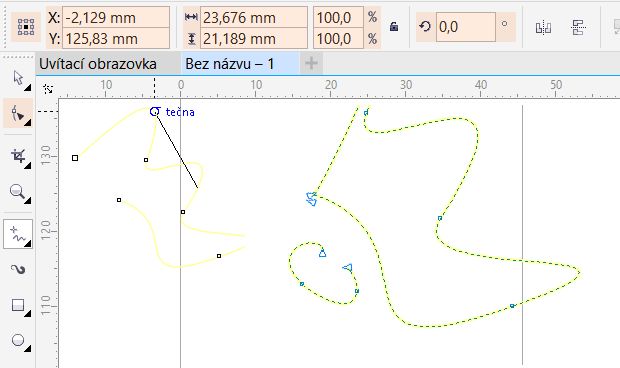The image size is (620, 368).
Task: Select the Rectangle tool
Action: 18,306
